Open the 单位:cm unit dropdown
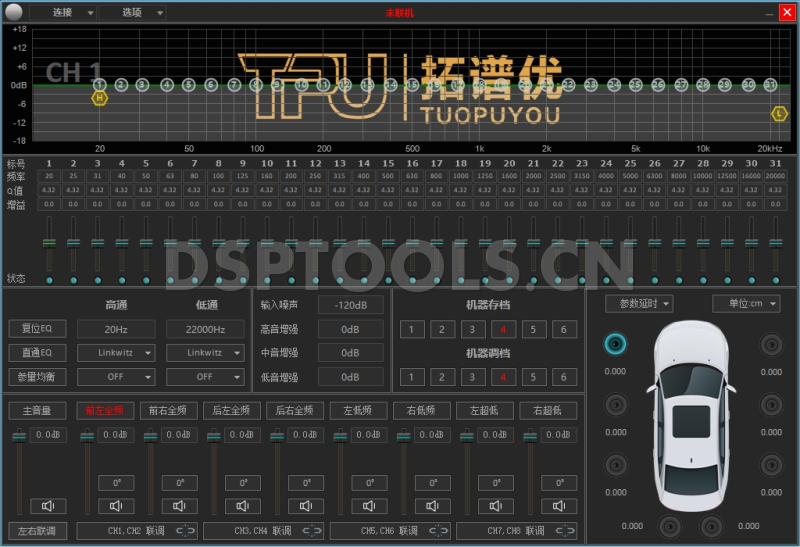The height and width of the screenshot is (547, 800). coord(746,304)
